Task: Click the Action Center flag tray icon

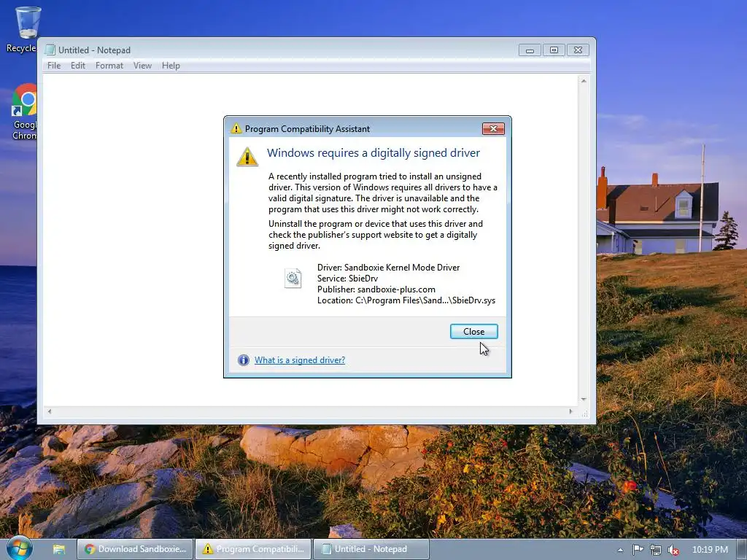Action: click(x=638, y=550)
